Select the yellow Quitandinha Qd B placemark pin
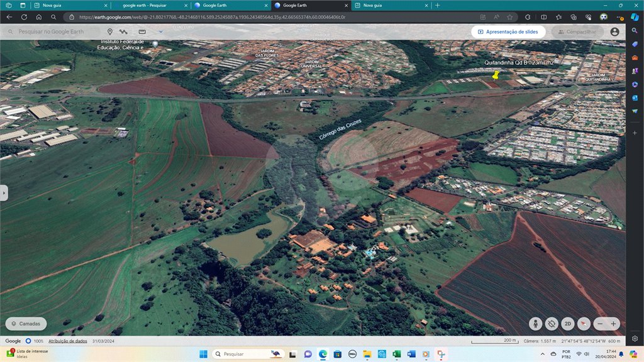 [496, 75]
